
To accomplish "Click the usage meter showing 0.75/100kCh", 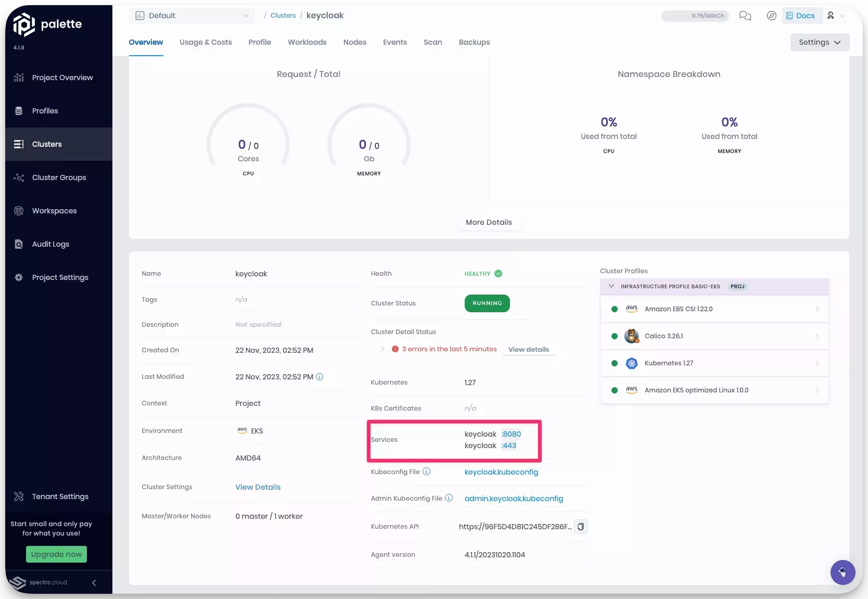I will 695,16.
